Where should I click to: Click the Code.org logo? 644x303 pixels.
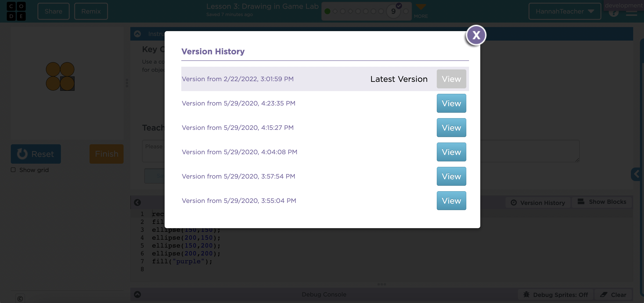pos(16,11)
